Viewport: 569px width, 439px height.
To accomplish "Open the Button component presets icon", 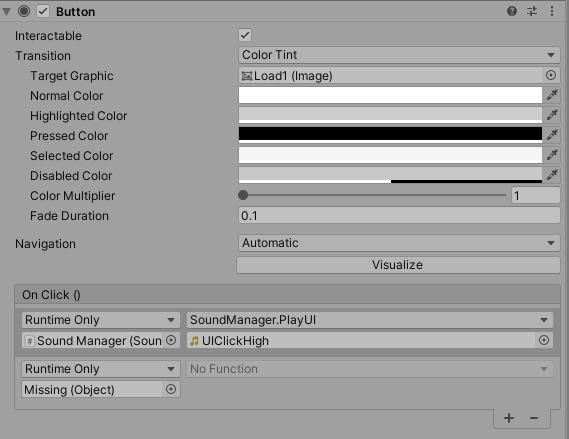I will [x=532, y=11].
